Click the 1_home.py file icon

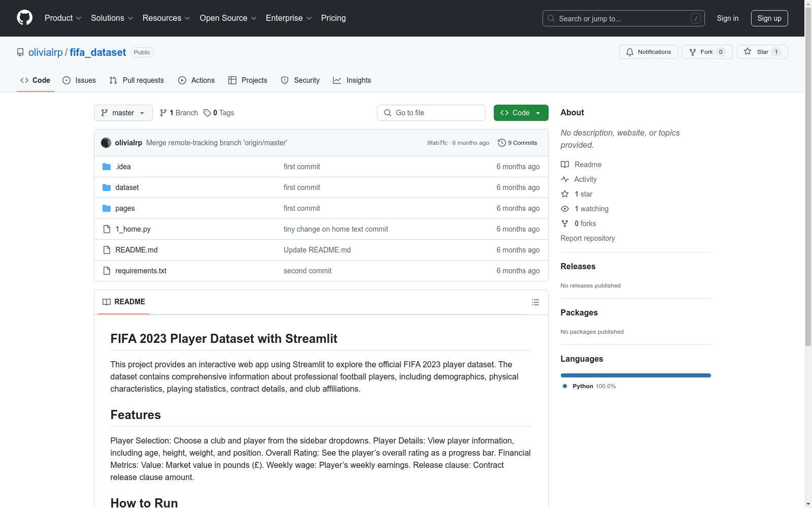pos(107,229)
